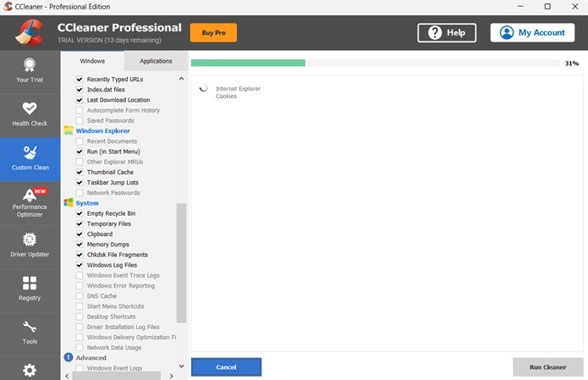The width and height of the screenshot is (588, 380).
Task: Click the 31% progress label
Action: coord(571,63)
